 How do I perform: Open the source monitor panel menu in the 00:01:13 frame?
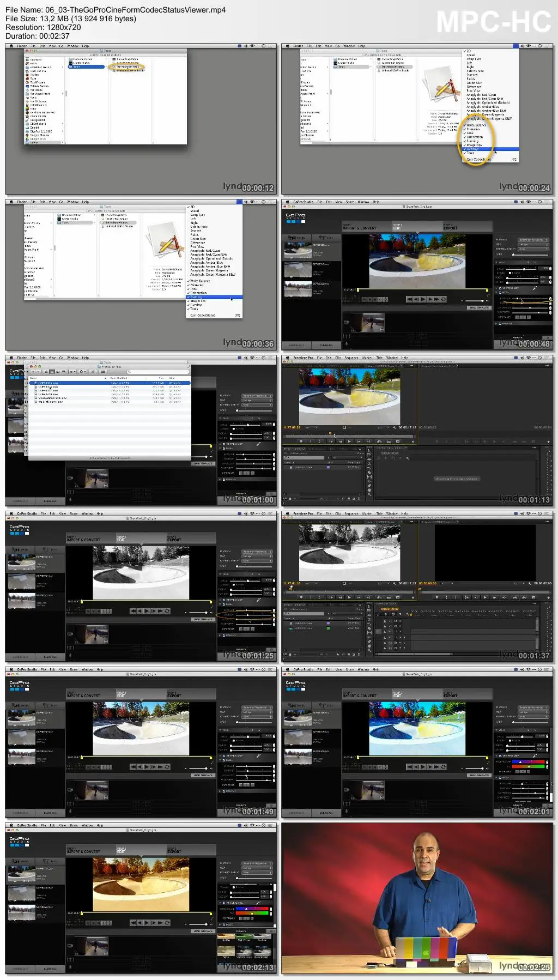pos(411,366)
